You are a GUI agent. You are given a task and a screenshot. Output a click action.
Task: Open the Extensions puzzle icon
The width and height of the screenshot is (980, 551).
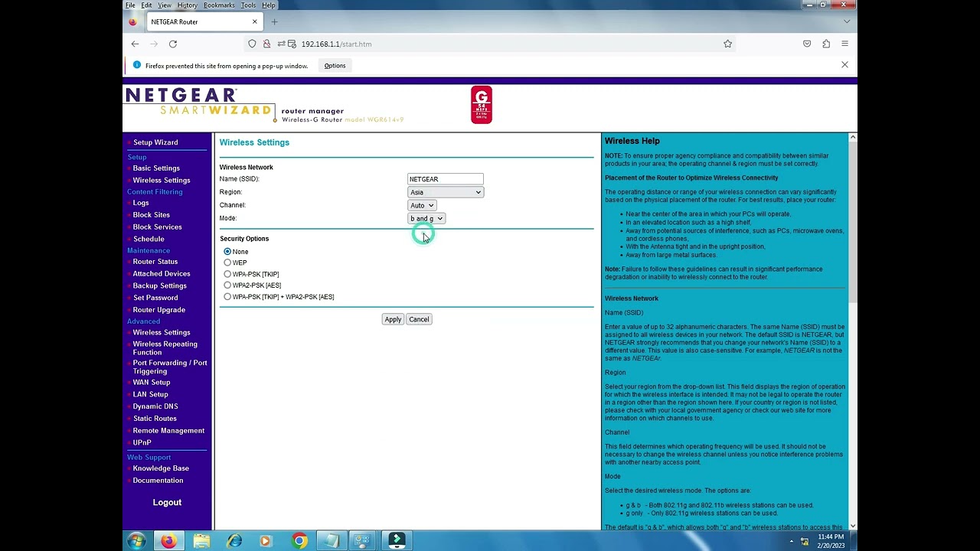tap(826, 44)
